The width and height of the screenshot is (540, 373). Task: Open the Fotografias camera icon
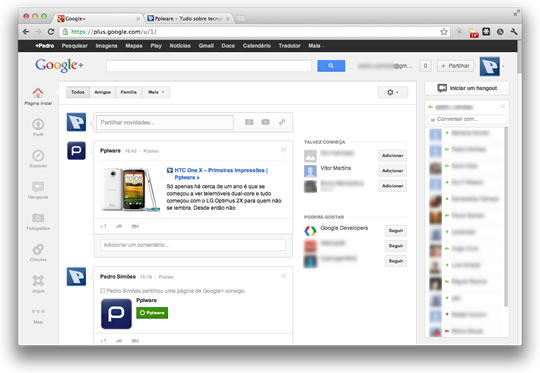pos(38,218)
